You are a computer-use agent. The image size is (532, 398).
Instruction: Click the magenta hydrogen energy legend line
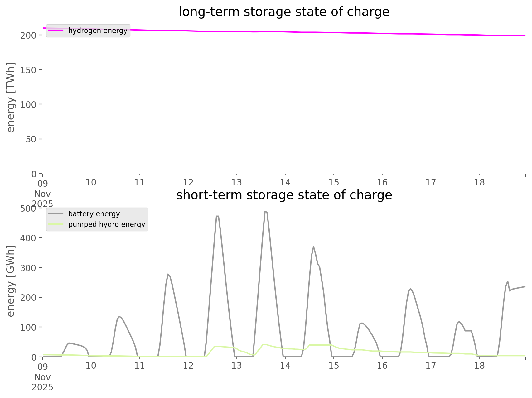pos(56,31)
